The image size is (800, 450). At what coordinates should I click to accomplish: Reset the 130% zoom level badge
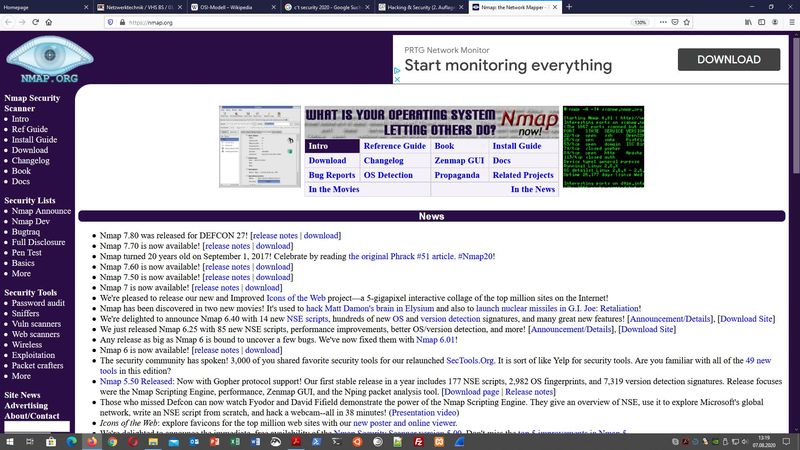click(x=640, y=22)
